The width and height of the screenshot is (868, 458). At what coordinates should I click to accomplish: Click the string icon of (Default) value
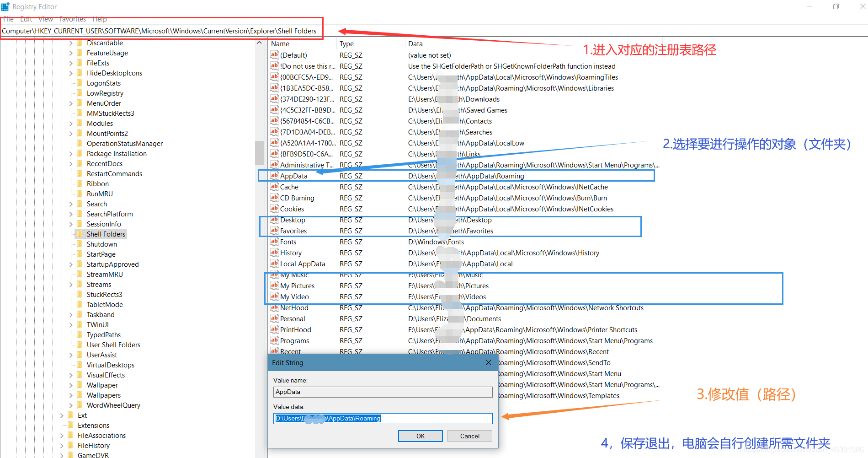(x=274, y=55)
